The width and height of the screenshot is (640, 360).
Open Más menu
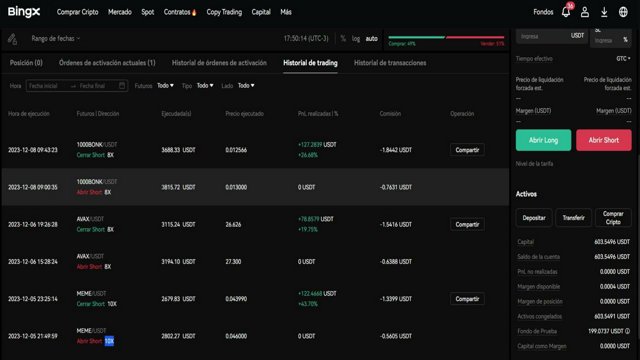tap(286, 12)
